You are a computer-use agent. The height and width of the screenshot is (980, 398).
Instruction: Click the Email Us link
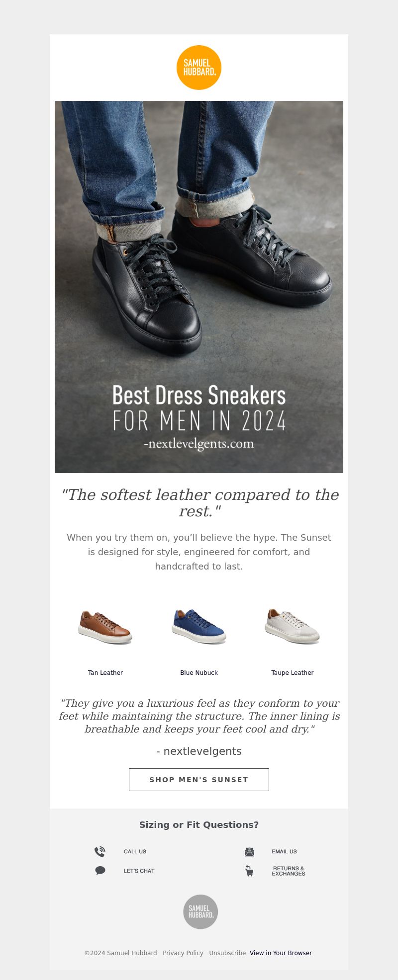click(284, 851)
